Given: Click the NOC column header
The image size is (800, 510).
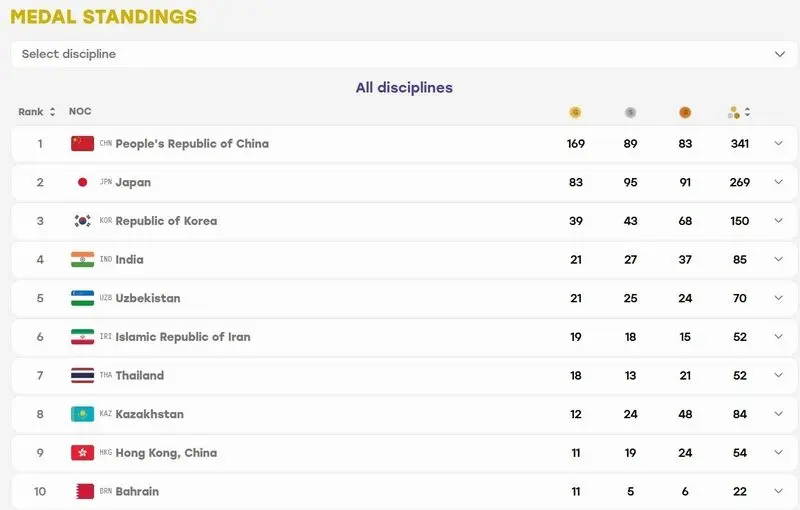Looking at the screenshot, I should [80, 111].
